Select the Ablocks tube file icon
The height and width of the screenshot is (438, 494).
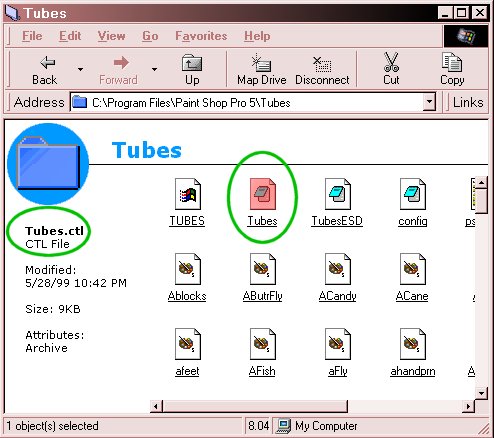tap(188, 269)
